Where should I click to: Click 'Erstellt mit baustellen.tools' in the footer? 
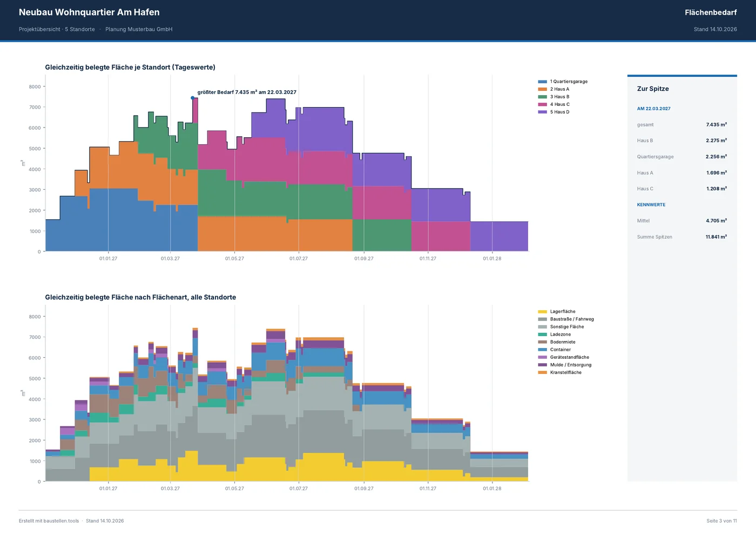pyautogui.click(x=49, y=521)
